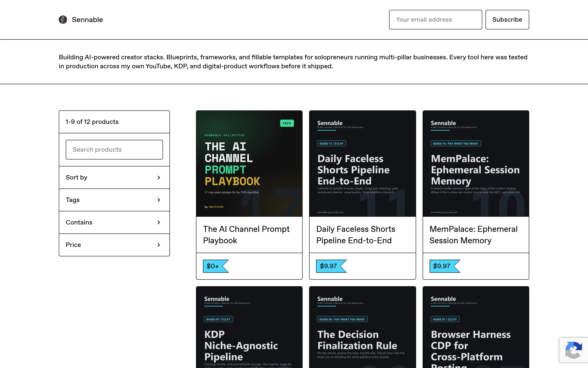Click the Contains chevron arrow
This screenshot has height=368, width=588.
159,222
